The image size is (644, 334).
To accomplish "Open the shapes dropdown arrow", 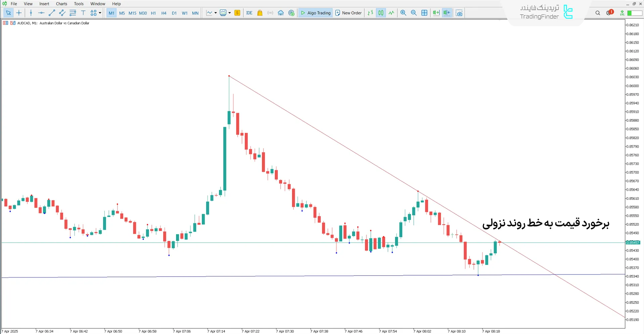I will [100, 13].
